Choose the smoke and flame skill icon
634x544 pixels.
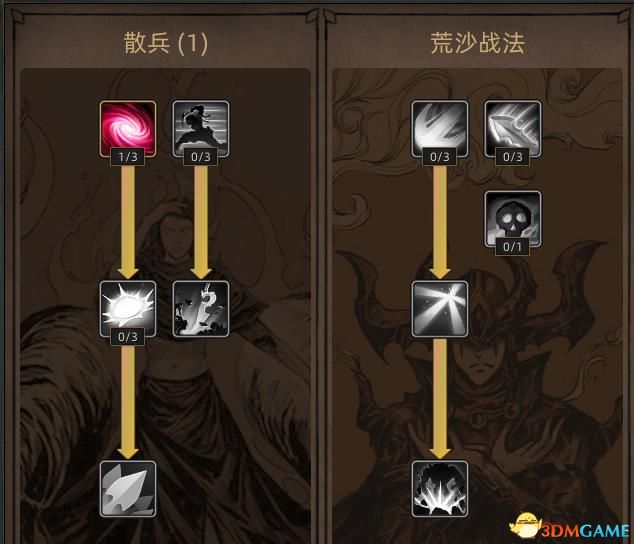pos(201,309)
